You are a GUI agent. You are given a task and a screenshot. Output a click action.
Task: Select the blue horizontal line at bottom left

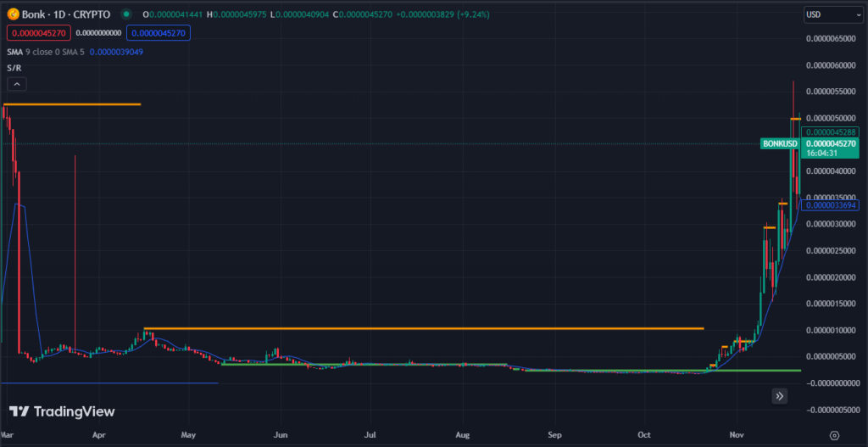109,383
